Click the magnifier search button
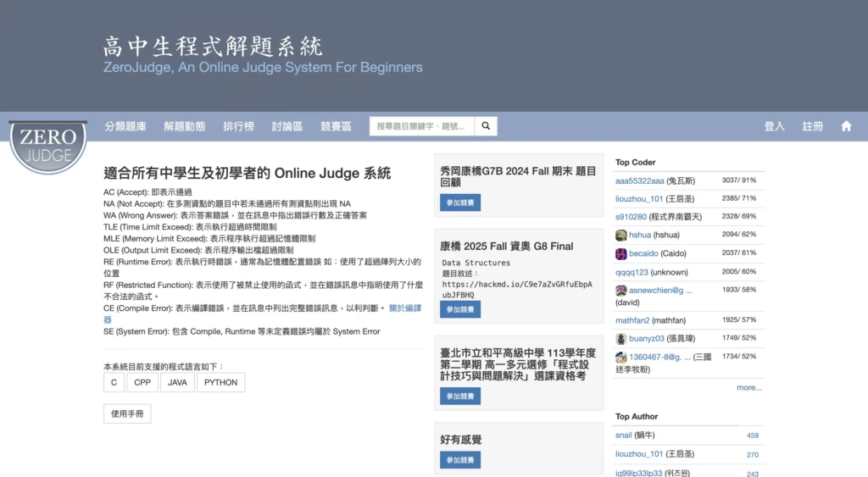The height and width of the screenshot is (477, 868). [486, 126]
